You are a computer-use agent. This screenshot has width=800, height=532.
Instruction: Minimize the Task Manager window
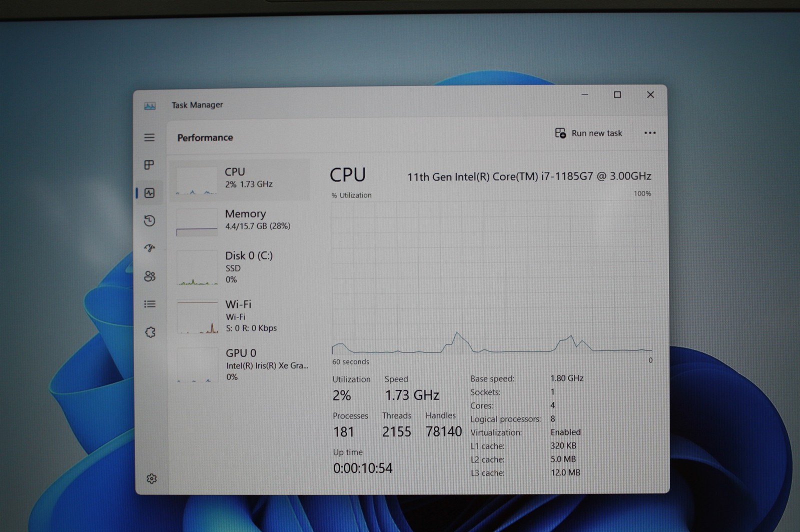pyautogui.click(x=585, y=94)
